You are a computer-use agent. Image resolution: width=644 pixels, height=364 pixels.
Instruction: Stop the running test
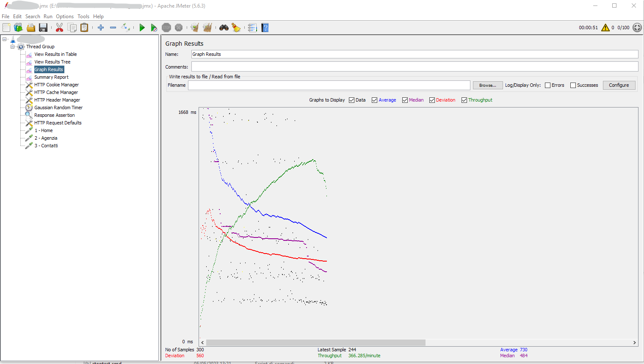tap(166, 28)
